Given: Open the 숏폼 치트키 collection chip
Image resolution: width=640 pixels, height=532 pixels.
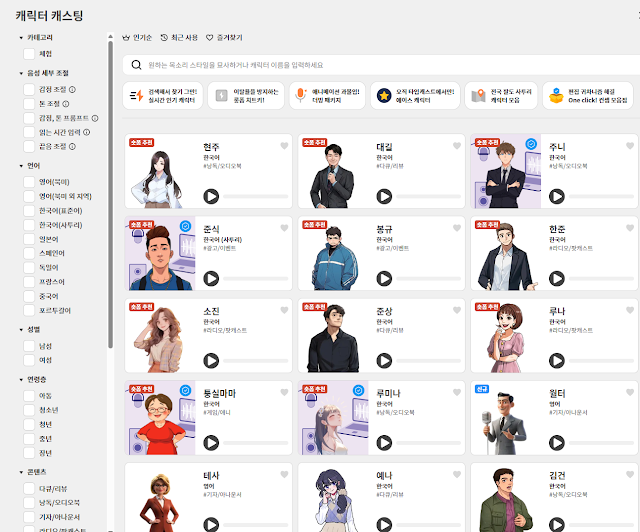Looking at the screenshot, I should pos(246,96).
